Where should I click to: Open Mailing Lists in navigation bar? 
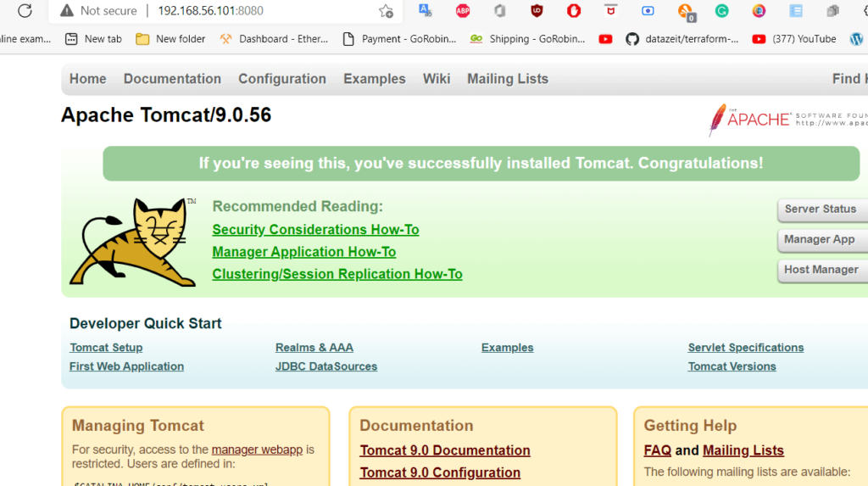pos(508,79)
